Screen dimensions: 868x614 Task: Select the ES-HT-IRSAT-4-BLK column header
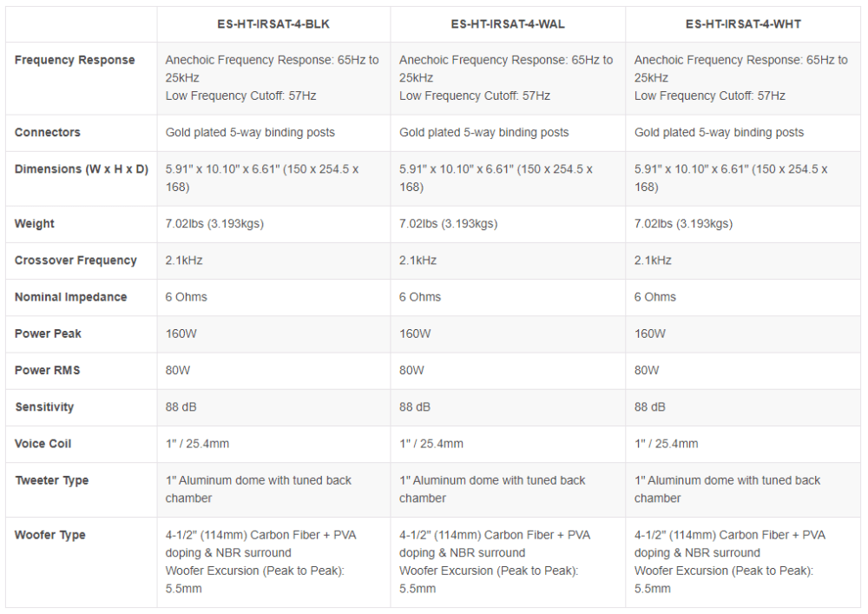pos(273,24)
